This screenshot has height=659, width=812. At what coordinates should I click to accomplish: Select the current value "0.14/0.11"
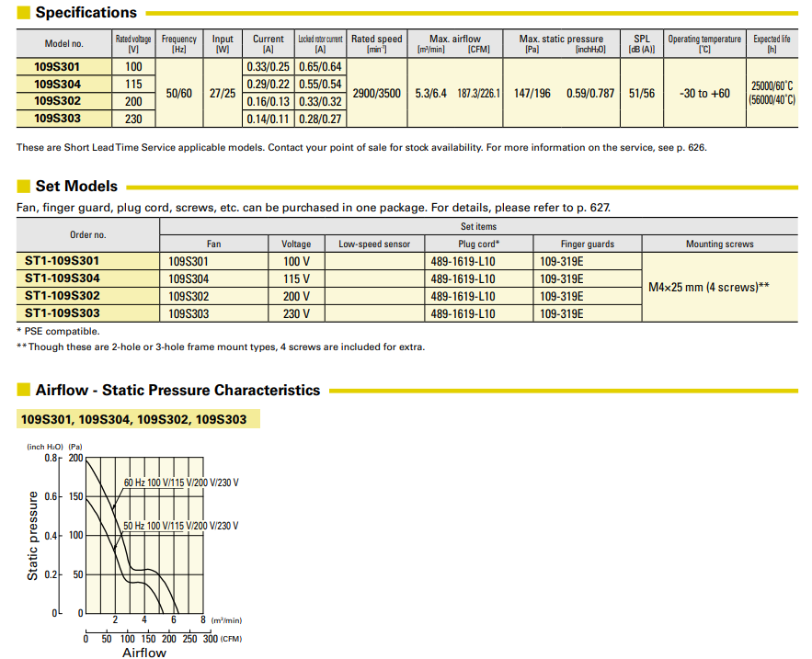coord(269,119)
